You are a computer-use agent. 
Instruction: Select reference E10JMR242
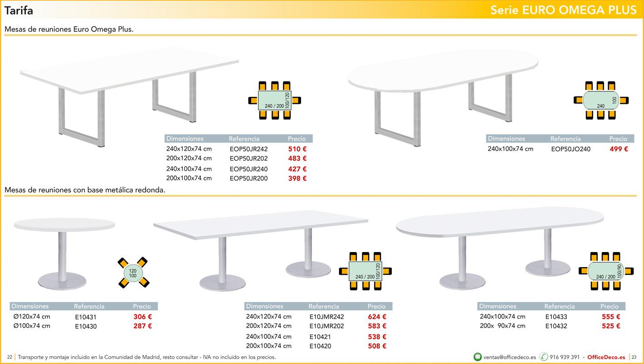point(327,317)
